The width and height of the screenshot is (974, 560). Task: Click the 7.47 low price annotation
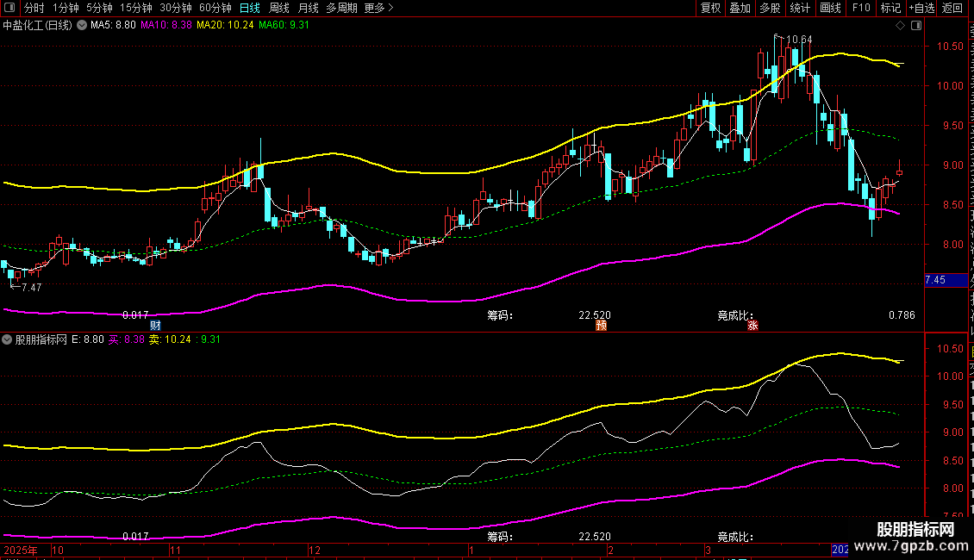pos(31,288)
